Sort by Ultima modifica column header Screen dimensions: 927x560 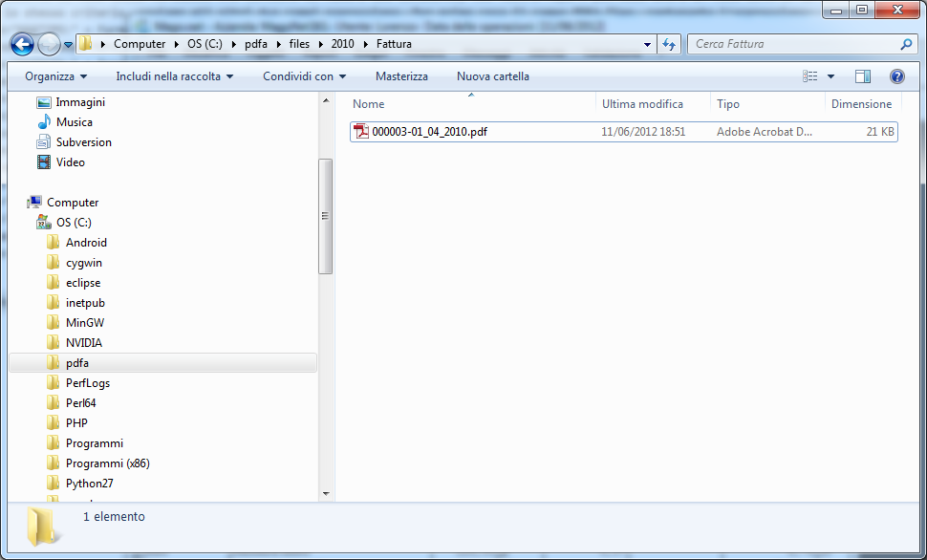[x=642, y=104]
